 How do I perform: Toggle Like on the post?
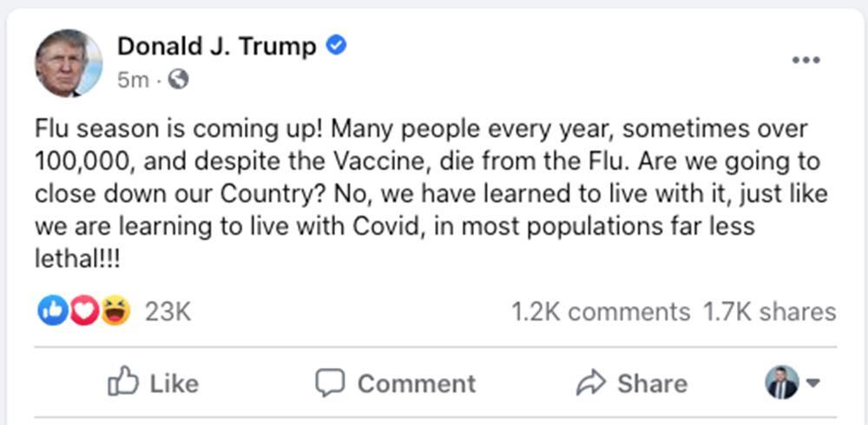tap(153, 382)
